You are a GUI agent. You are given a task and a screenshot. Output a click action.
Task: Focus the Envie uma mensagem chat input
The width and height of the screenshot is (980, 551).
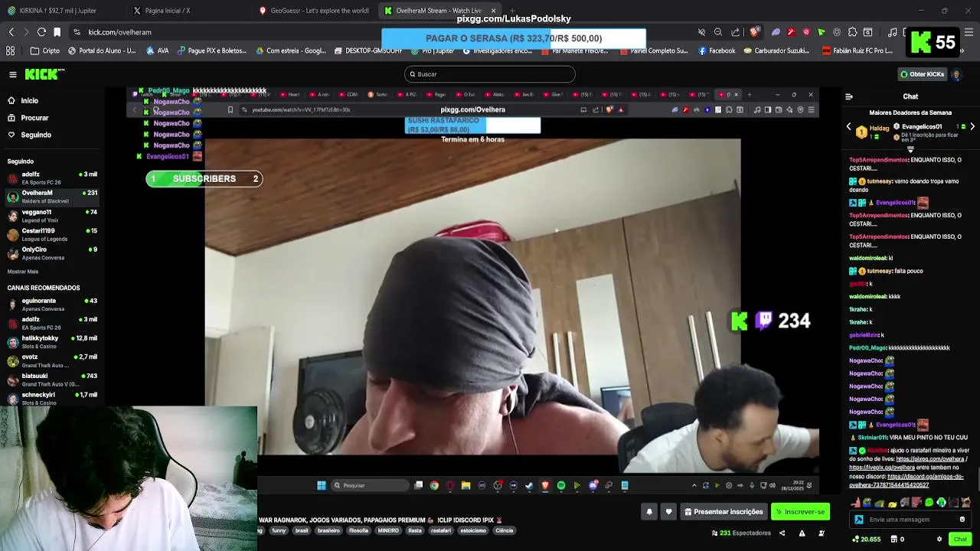coord(911,520)
